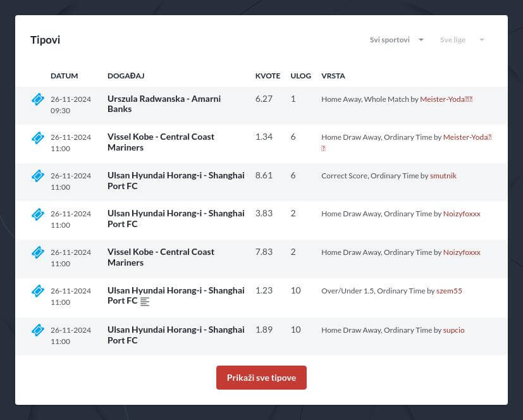Screen dimensions: 523x420
Task: Open Meister-Yoda link in Radwanska row
Action: coord(446,99)
